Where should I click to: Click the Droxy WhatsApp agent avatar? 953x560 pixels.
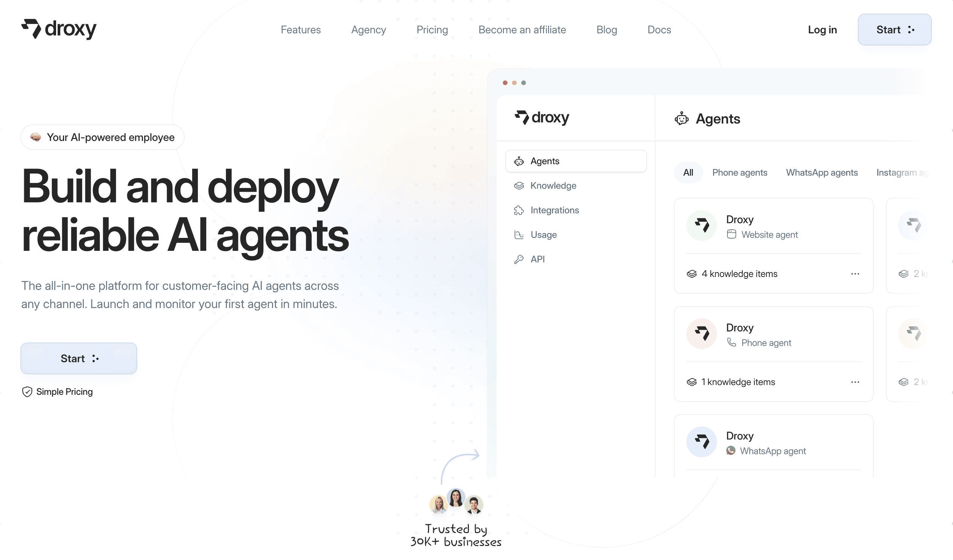tap(702, 442)
